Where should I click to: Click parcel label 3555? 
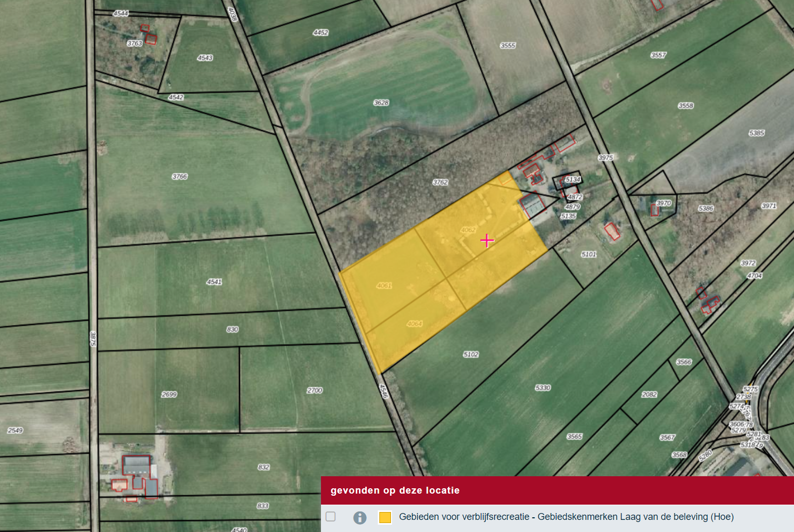pos(508,46)
